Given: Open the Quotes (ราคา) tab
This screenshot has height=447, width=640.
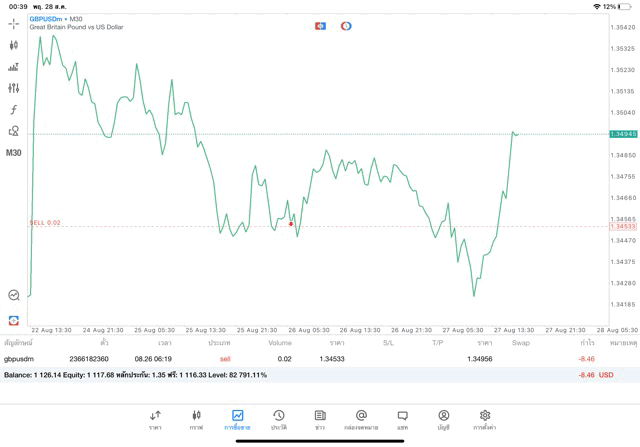Looking at the screenshot, I should (155, 419).
